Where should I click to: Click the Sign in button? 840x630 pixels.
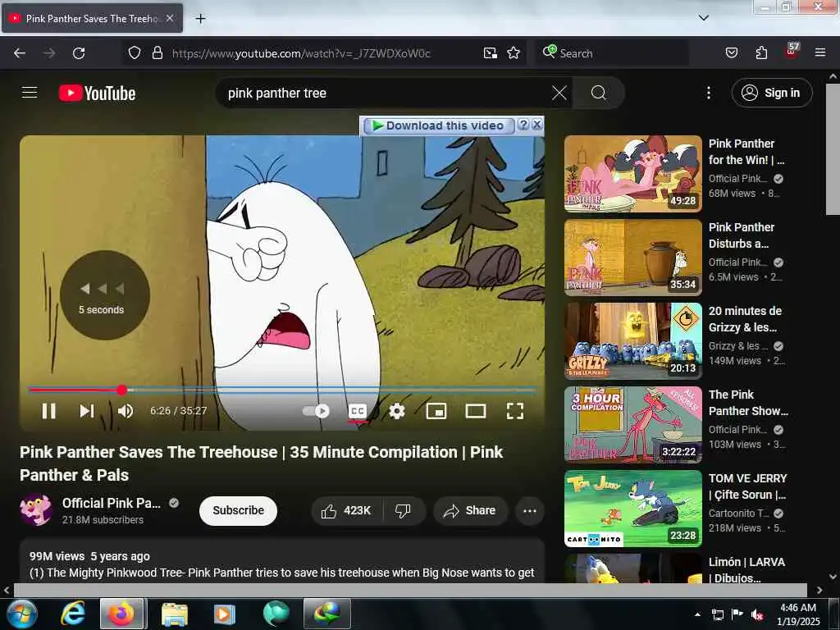(x=771, y=93)
